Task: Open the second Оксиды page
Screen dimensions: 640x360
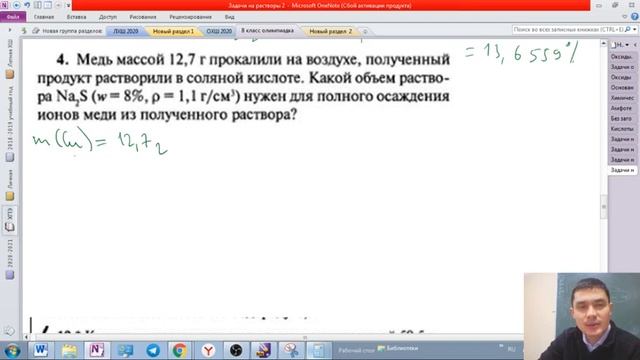Action: tap(622, 77)
